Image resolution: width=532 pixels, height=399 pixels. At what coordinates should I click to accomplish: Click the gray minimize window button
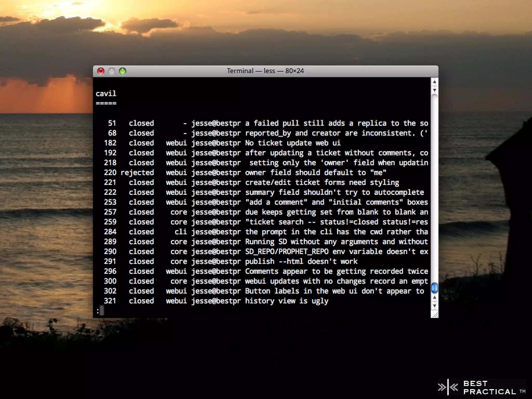[112, 71]
